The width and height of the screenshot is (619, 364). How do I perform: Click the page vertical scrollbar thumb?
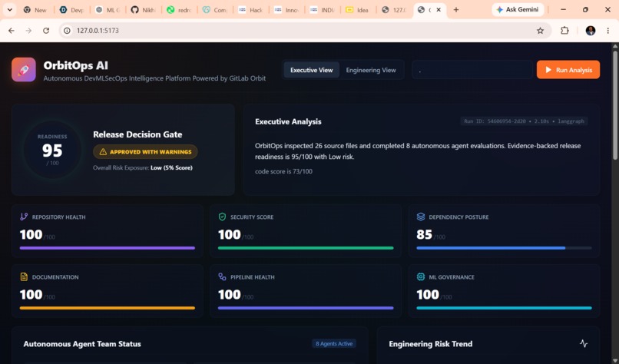(x=615, y=104)
